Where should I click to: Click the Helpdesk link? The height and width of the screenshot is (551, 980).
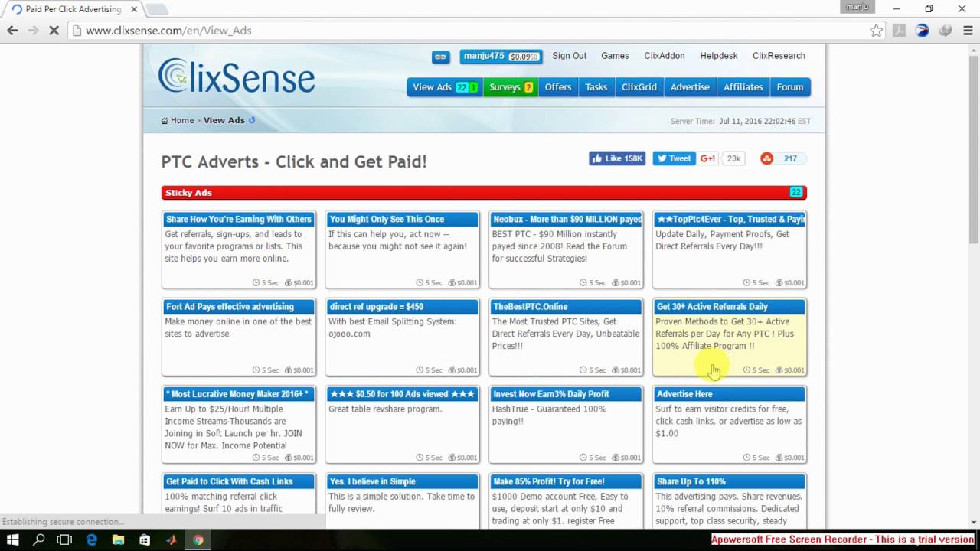(x=719, y=56)
